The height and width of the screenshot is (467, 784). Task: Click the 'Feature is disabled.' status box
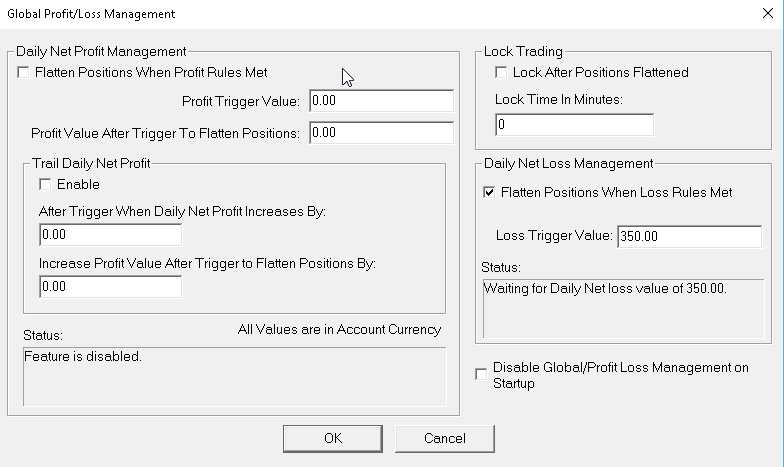tap(234, 376)
